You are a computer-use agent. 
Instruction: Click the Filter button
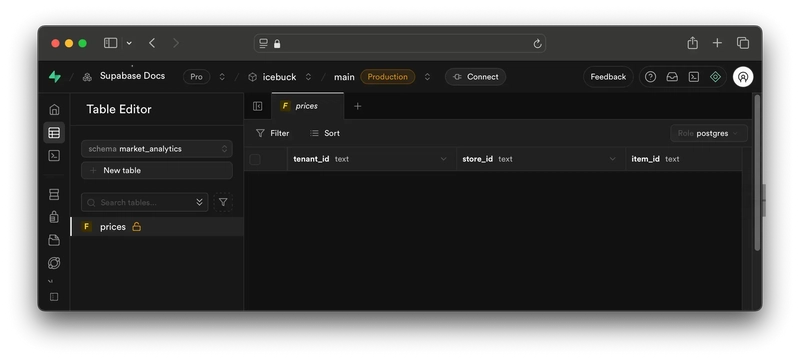click(x=272, y=133)
